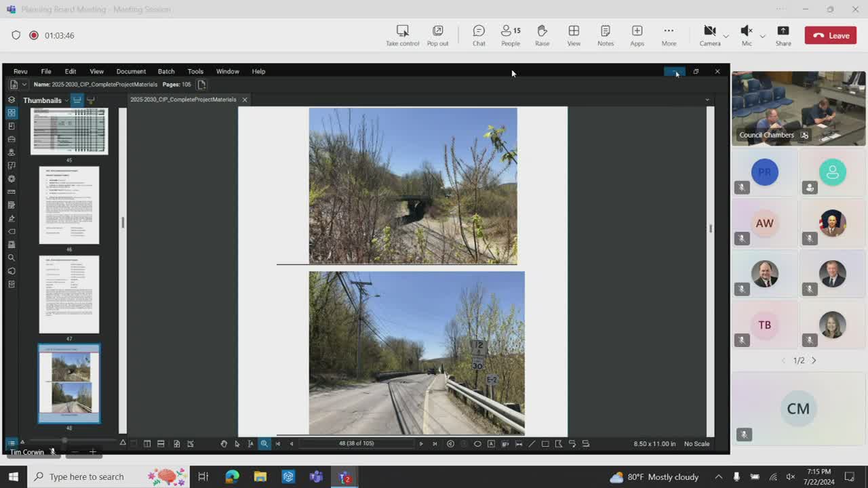Open the Search panel in Revu's sidebar

click(12, 258)
